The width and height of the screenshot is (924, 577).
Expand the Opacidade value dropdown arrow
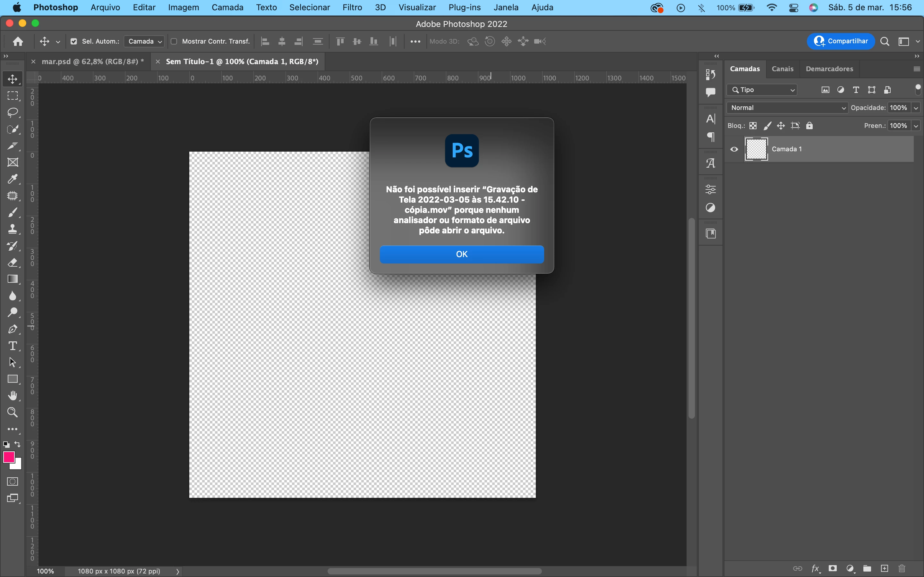click(916, 108)
